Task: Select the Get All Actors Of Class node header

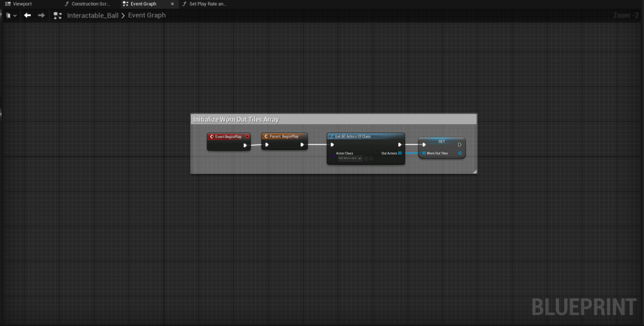Action: (365, 136)
